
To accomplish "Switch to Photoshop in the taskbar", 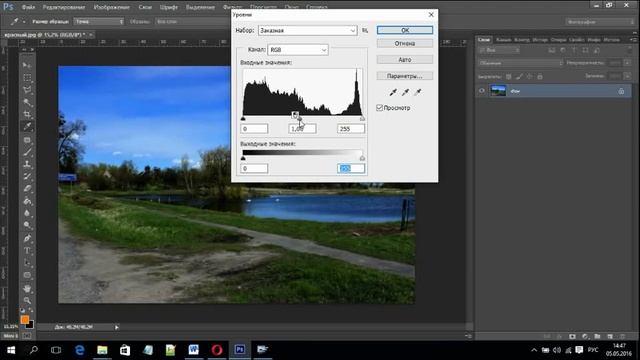I will click(x=240, y=350).
